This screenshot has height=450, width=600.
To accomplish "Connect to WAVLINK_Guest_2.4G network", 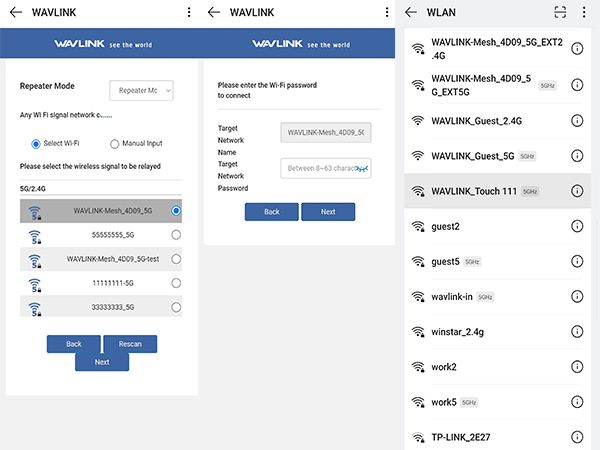I will coord(497,121).
